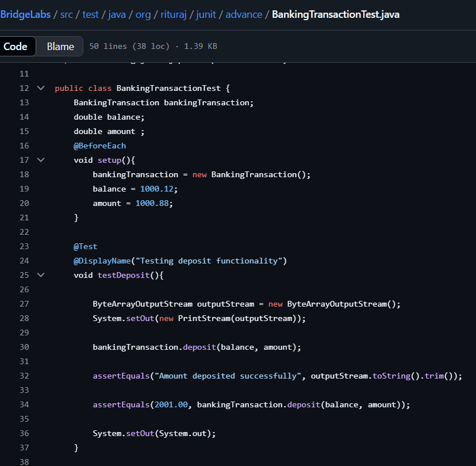Viewport: 476px width, 466px height.
Task: Open the BridgeLabs repository breadcrumb link
Action: (x=25, y=14)
